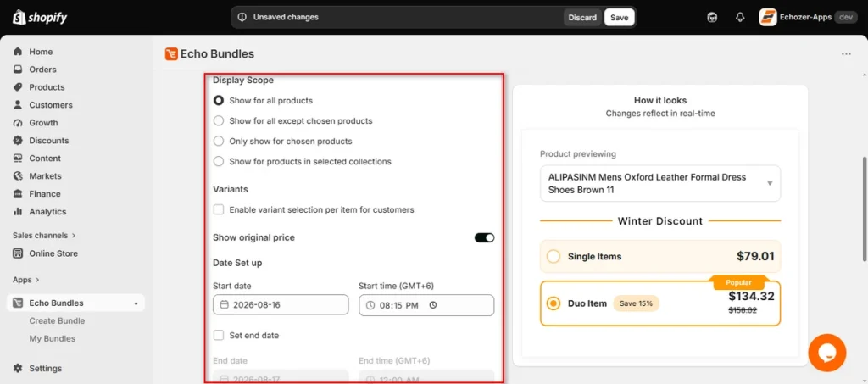Click the Online Store storefront icon

click(x=18, y=253)
